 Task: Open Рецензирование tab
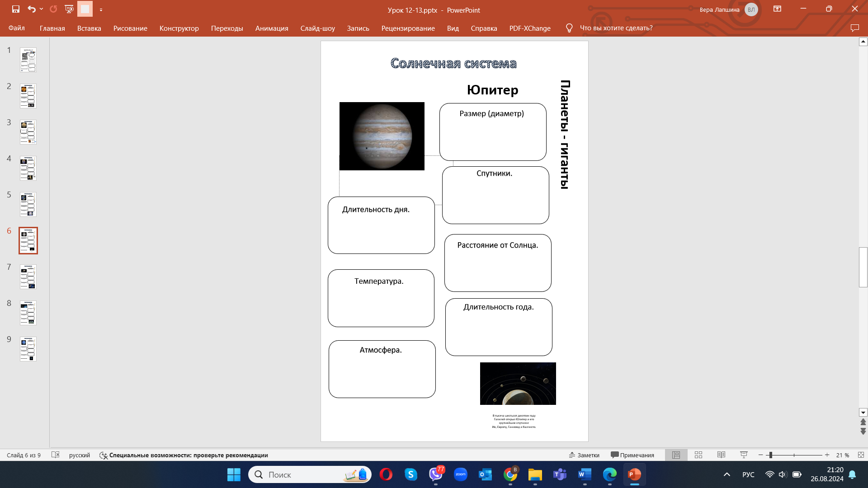click(408, 28)
